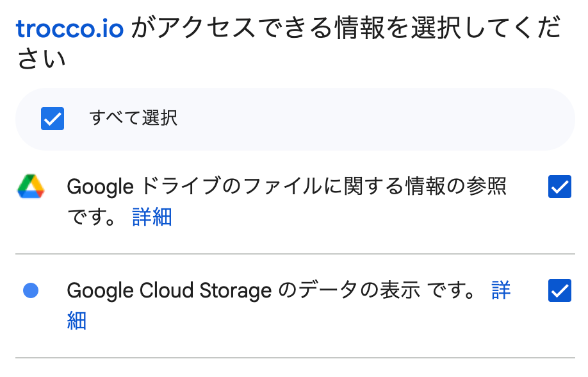Open the trocco.io link in heading

(x=70, y=29)
